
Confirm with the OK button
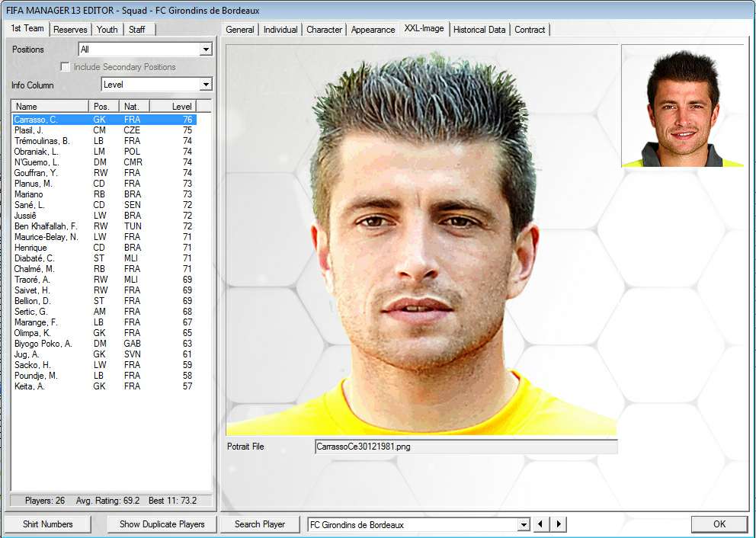[719, 524]
